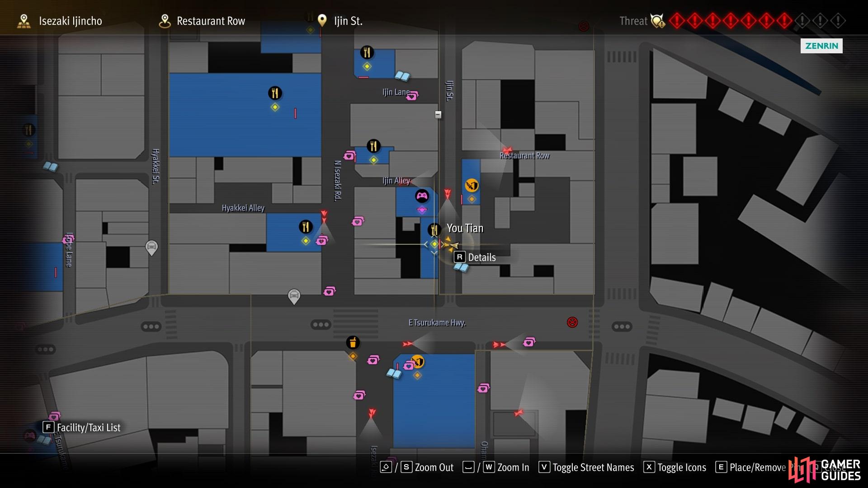The height and width of the screenshot is (488, 868).
Task: Click the pink camera icon beside Ijin Alley restaurant
Action: pyautogui.click(x=349, y=156)
